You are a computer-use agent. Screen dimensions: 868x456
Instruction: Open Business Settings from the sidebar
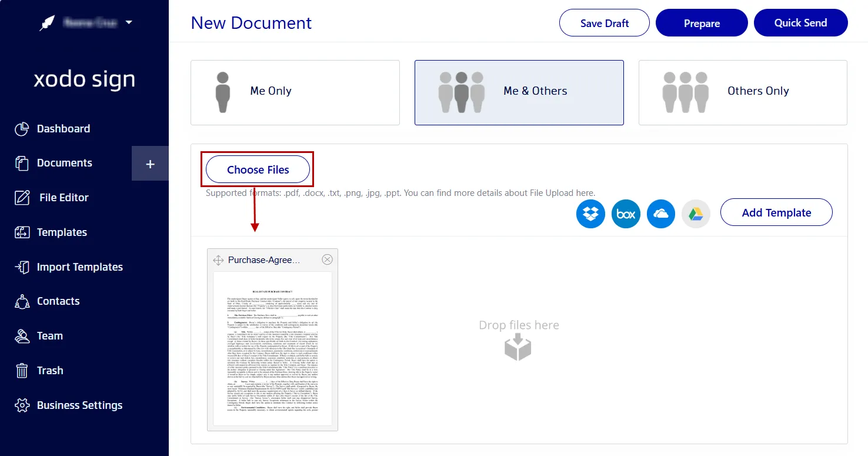point(79,405)
